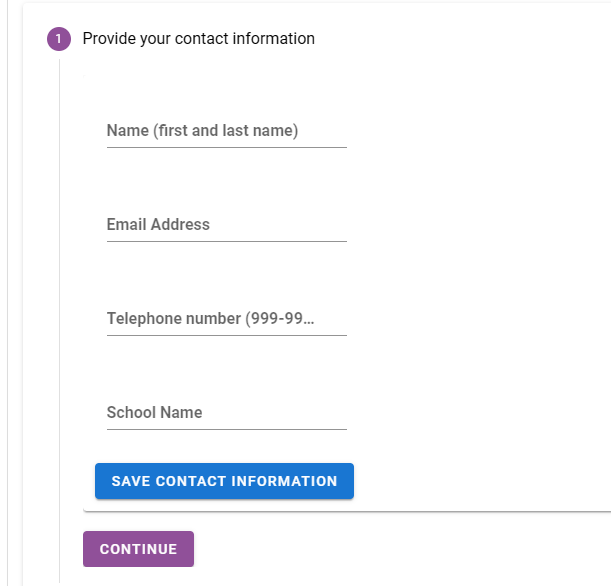
Task: Click the "School Name" placeholder label
Action: pos(154,413)
